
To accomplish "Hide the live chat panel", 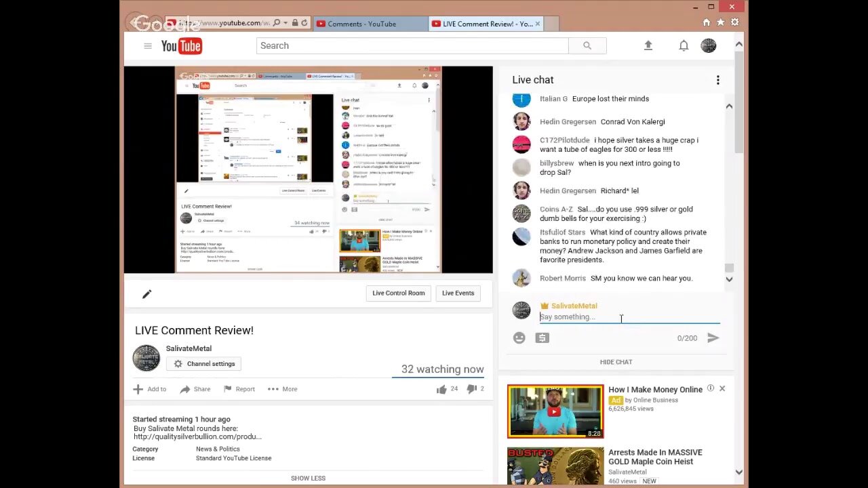I will (x=616, y=362).
